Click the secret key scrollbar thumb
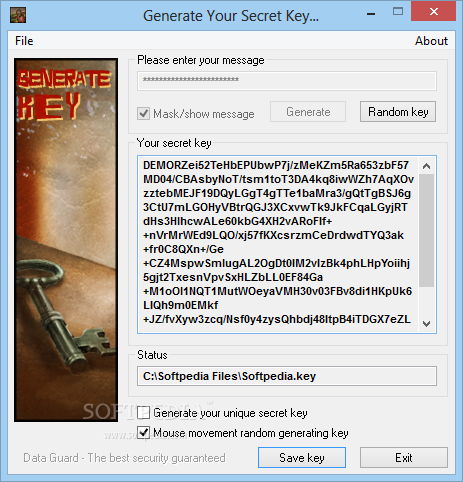Screen dimensions: 463x482 point(426,230)
